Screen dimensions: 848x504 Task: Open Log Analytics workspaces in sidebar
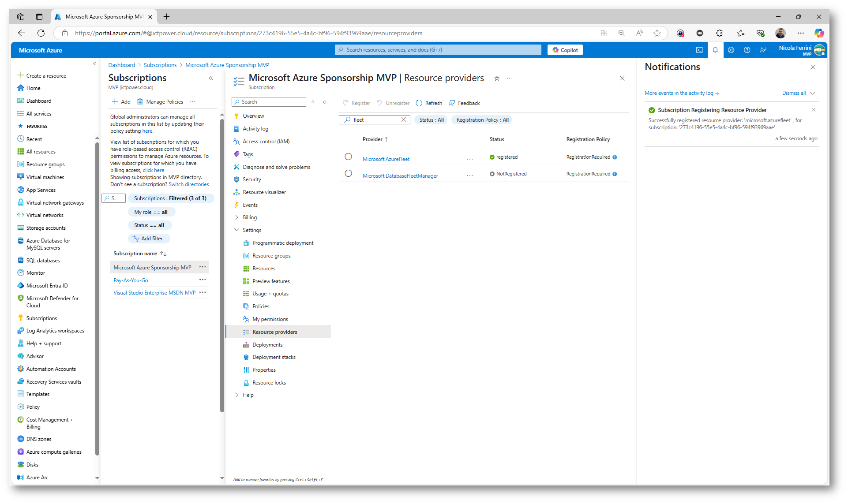click(x=55, y=330)
